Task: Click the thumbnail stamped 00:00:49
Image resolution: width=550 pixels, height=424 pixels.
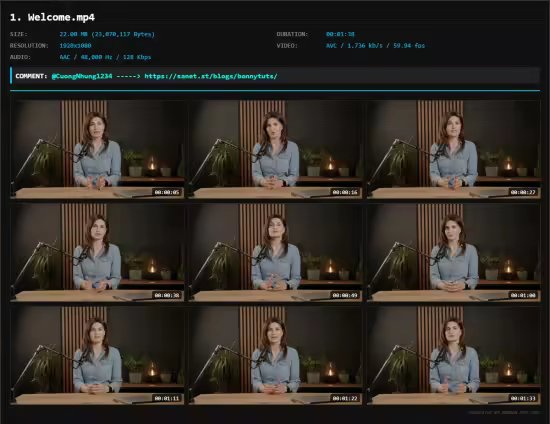Action: click(275, 252)
